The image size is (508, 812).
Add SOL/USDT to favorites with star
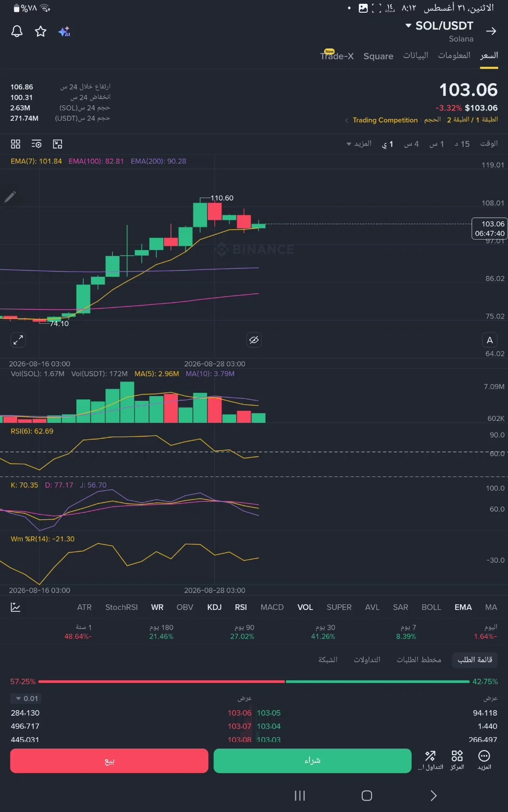(x=41, y=31)
